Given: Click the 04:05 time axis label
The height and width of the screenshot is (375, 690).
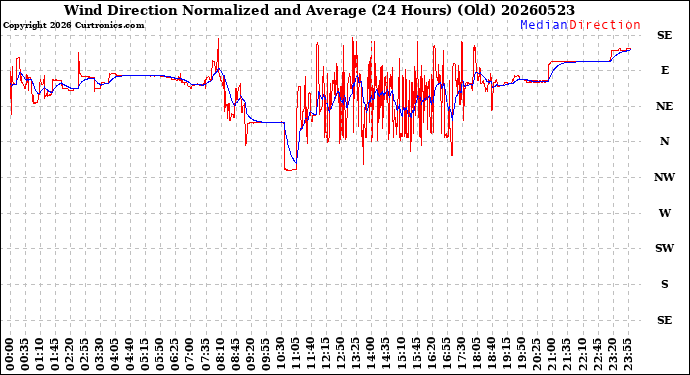Looking at the screenshot, I should (x=115, y=354).
